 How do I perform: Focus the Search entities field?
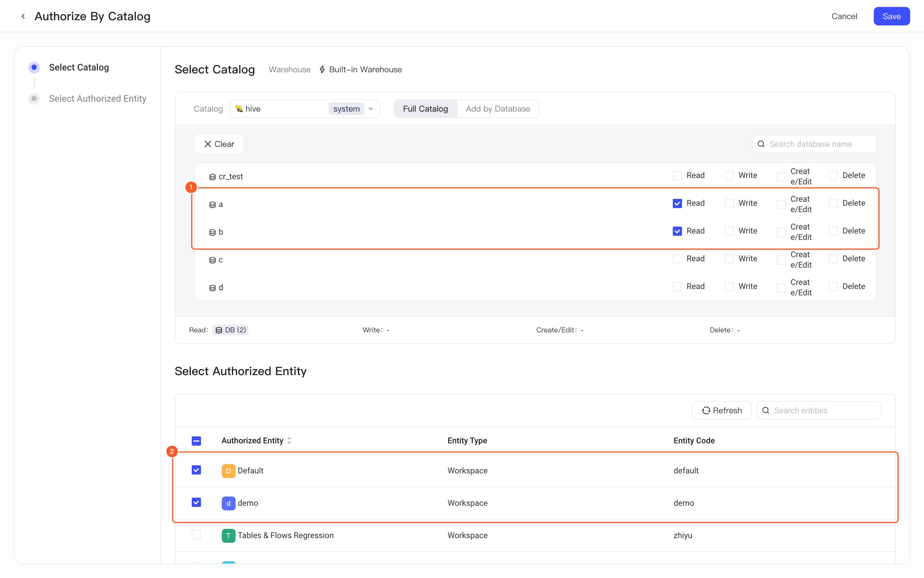(x=819, y=411)
